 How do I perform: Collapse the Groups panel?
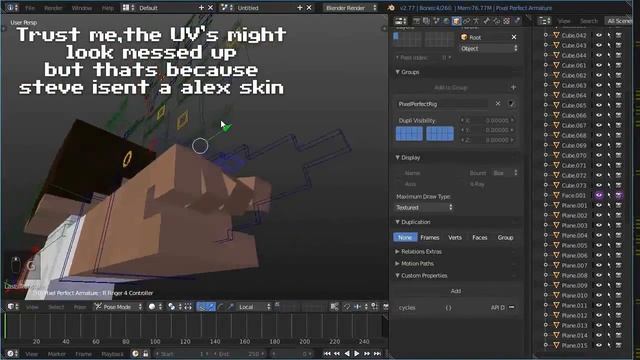pos(397,72)
